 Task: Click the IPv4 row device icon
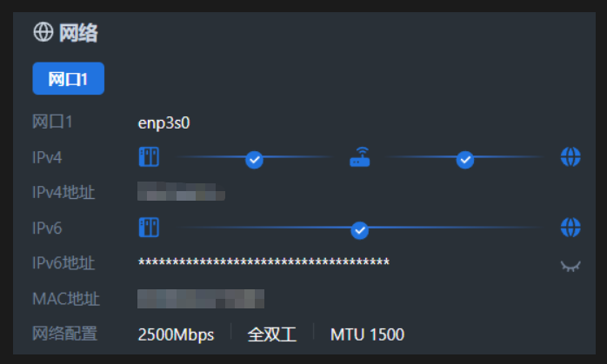click(149, 157)
